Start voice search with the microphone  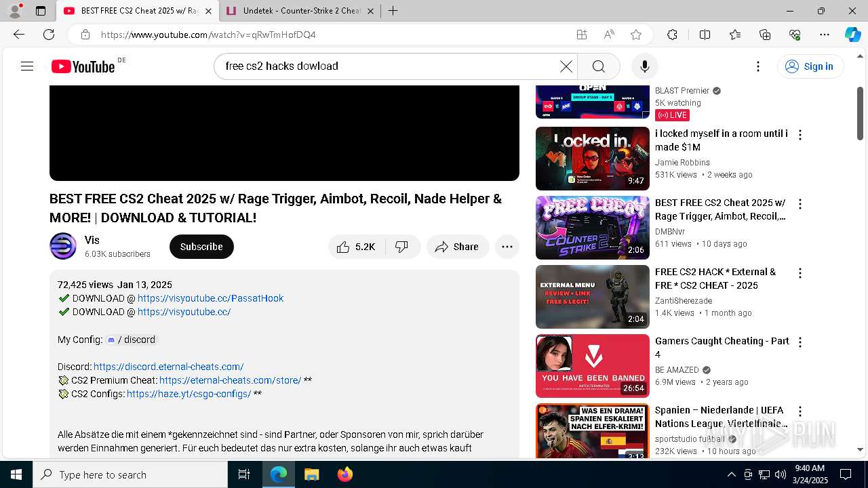[644, 66]
